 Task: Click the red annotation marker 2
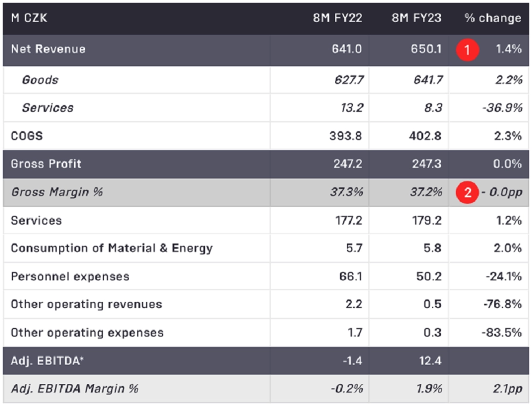point(467,193)
